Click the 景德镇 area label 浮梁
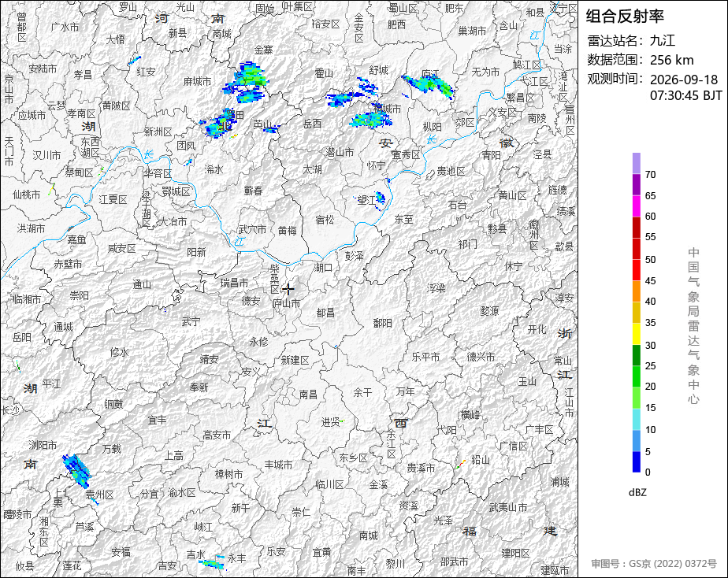 (x=436, y=288)
